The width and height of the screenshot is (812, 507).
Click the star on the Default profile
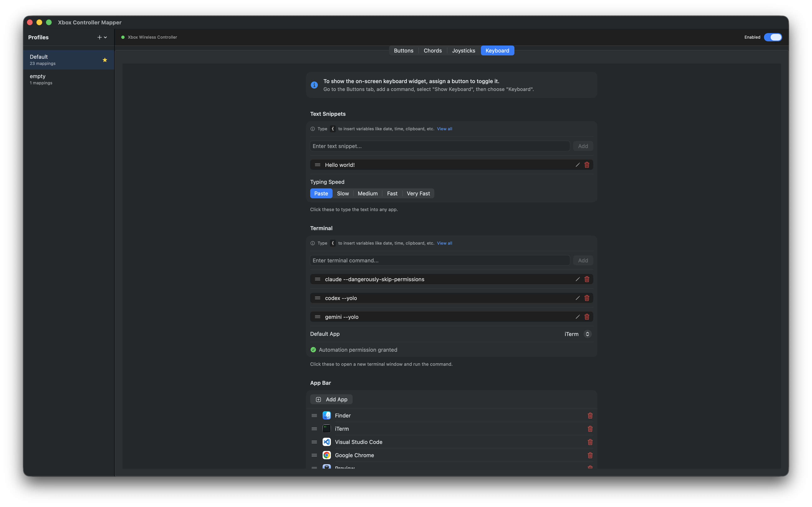point(105,60)
